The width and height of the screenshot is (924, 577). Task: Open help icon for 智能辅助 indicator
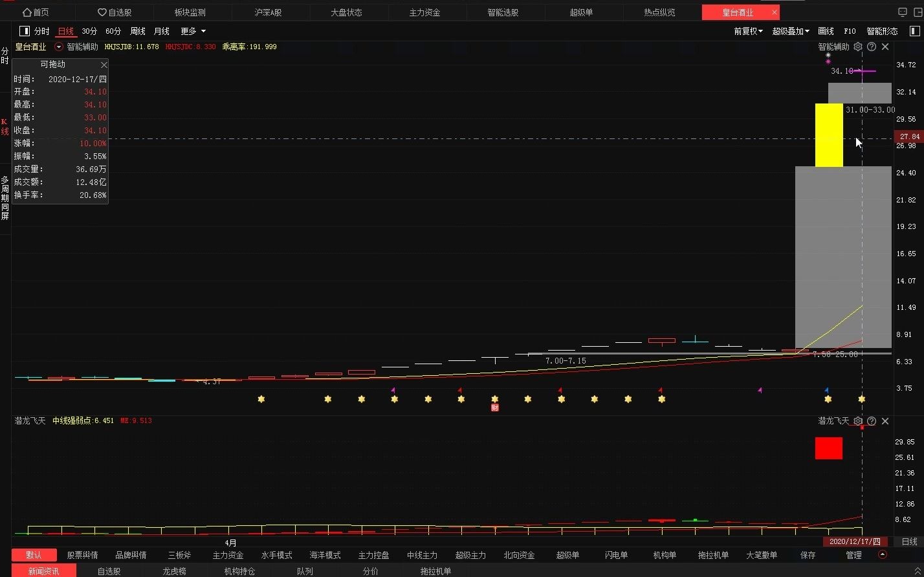(x=872, y=47)
